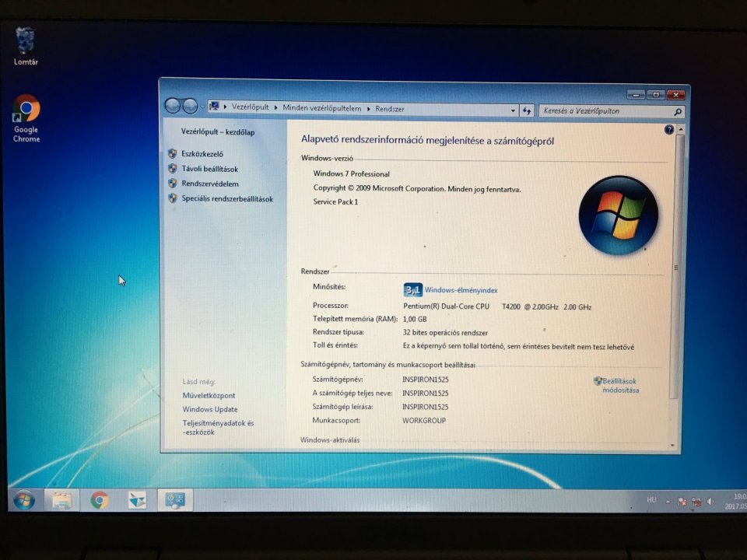Click the vertical scrollbar thumb

676,267
